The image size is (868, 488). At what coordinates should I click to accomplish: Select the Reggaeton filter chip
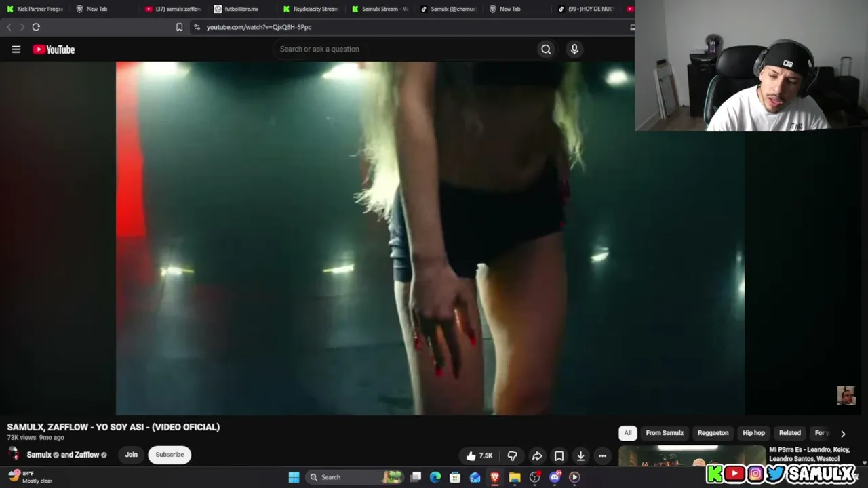[x=713, y=433]
